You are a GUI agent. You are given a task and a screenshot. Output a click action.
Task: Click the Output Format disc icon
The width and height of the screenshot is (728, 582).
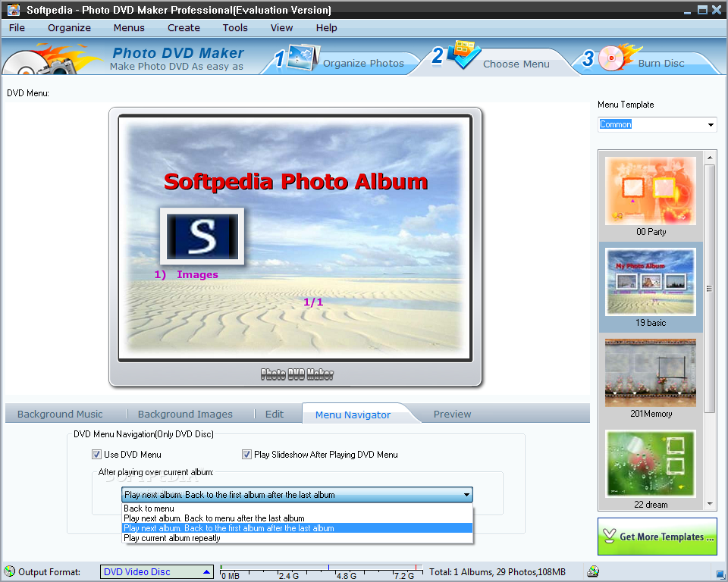click(9, 571)
